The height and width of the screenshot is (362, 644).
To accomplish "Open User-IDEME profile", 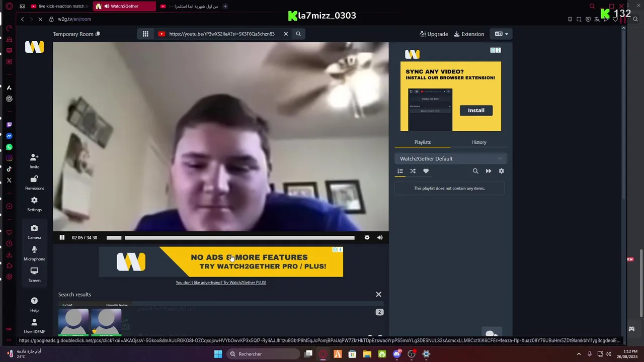I will click(x=34, y=326).
